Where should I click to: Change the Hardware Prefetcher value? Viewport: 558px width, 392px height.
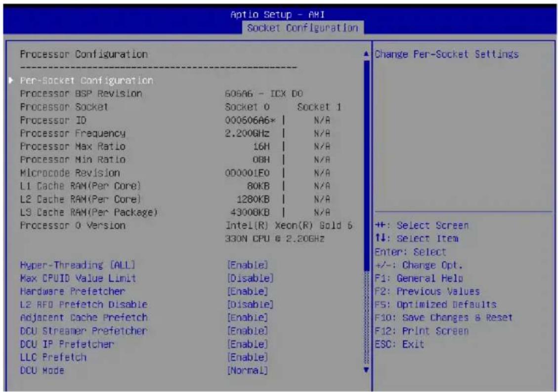click(x=248, y=292)
